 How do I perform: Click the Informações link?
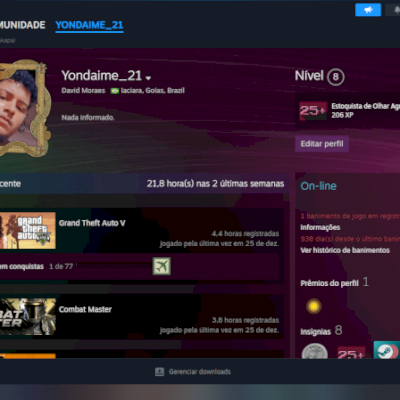320,227
